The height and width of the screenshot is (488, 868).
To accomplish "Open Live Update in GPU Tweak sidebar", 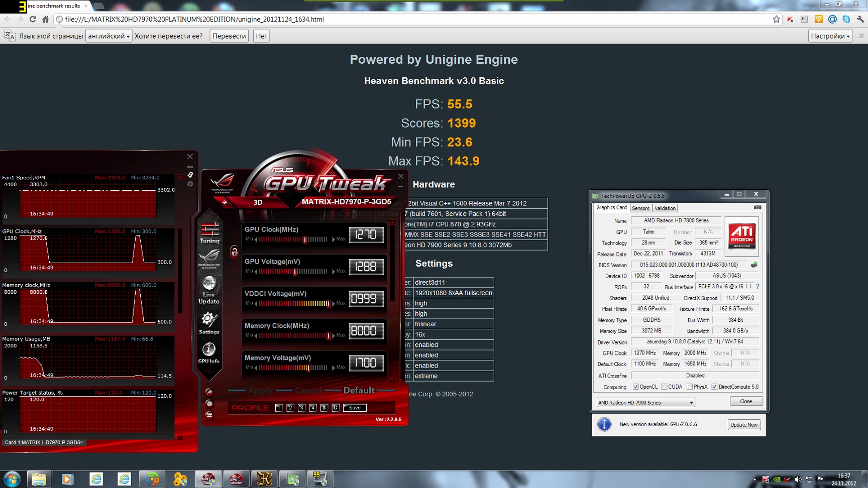I will [x=209, y=290].
